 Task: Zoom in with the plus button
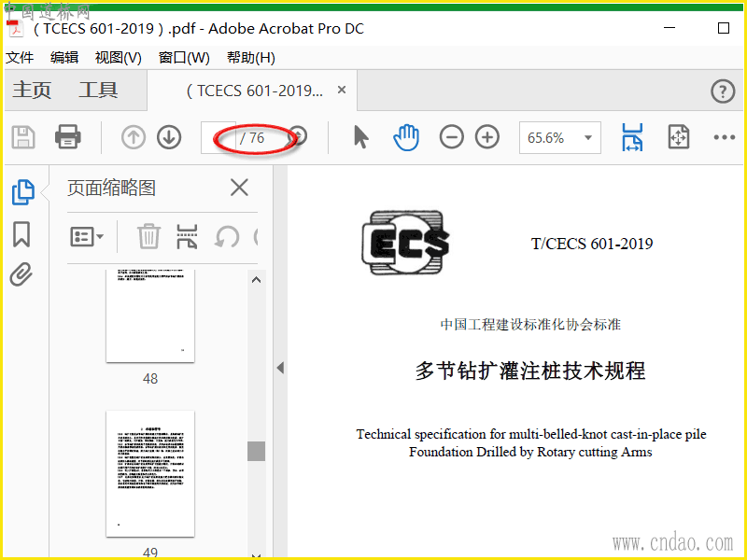pos(486,137)
